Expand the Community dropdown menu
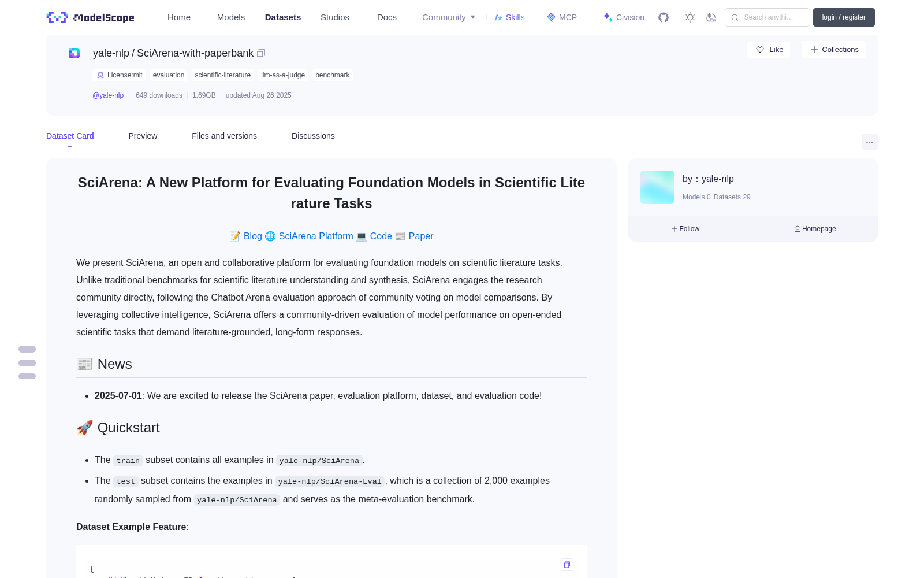The height and width of the screenshot is (578, 924). [x=449, y=17]
